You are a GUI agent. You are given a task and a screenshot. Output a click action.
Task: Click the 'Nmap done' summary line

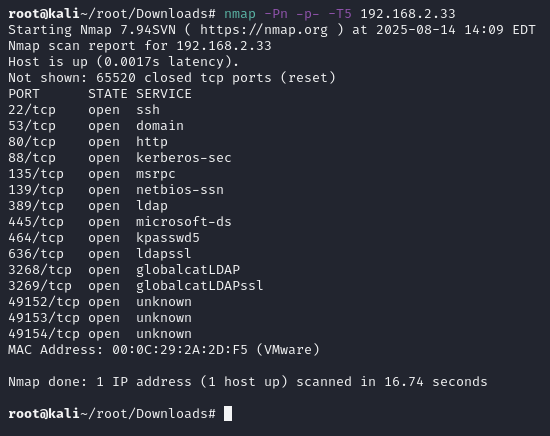tap(248, 382)
